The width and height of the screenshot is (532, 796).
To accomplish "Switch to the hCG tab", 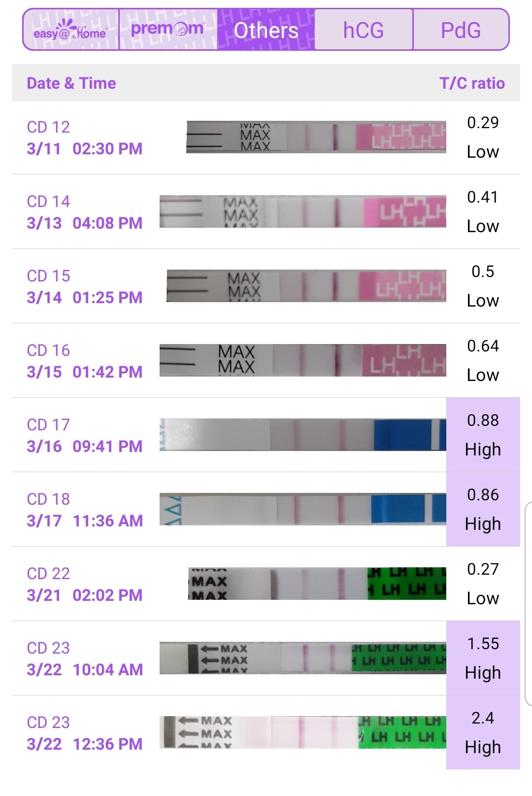I will (x=364, y=30).
